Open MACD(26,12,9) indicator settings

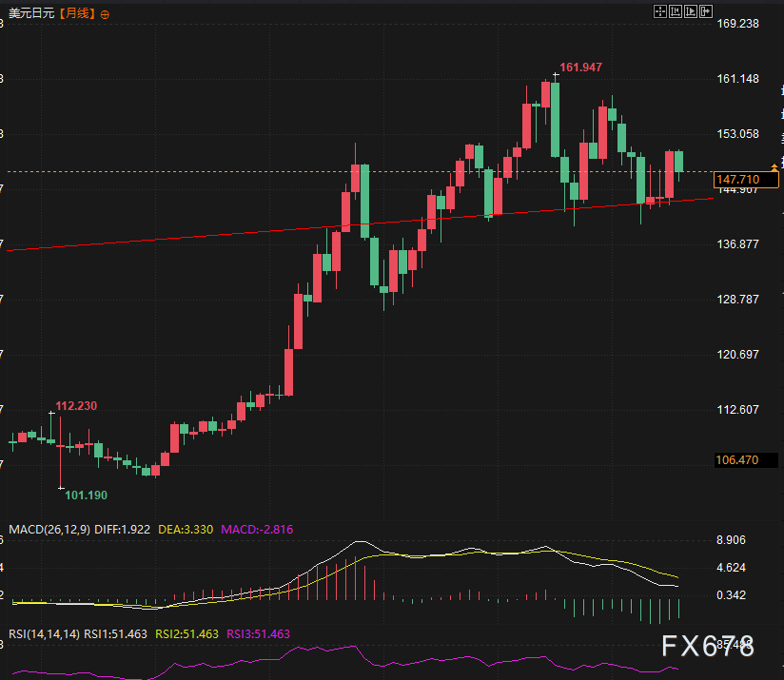pos(49,530)
